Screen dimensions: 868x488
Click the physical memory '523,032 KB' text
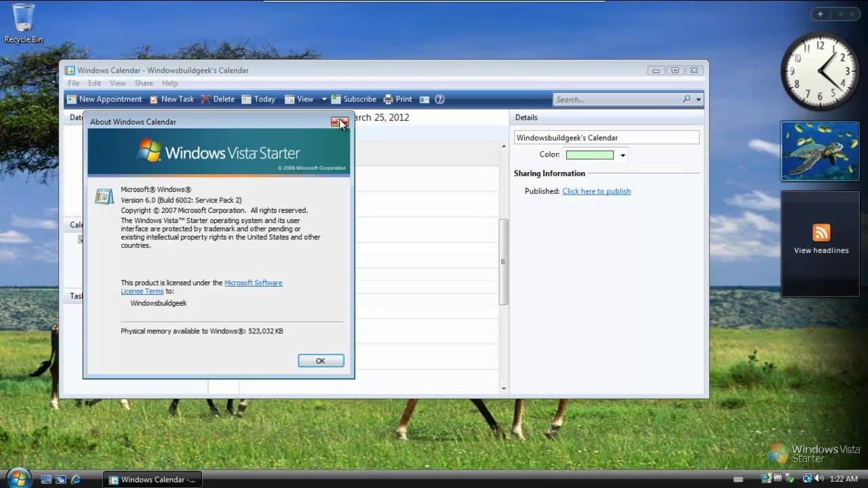click(265, 331)
